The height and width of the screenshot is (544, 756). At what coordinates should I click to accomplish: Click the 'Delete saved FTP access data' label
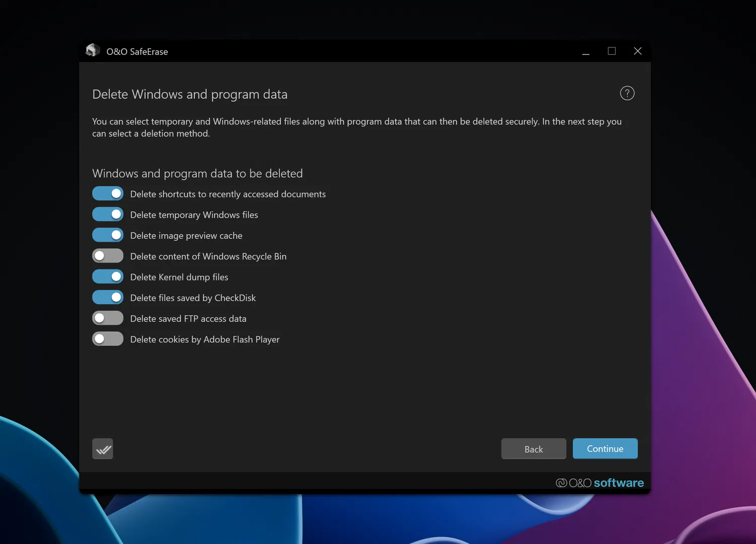[x=188, y=318]
